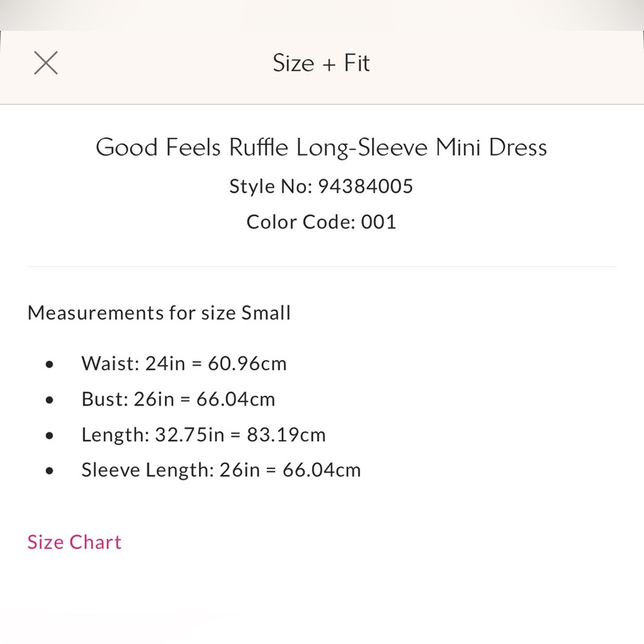The width and height of the screenshot is (644, 644).
Task: Click the 66.04cm sleeve length value
Action: point(321,470)
